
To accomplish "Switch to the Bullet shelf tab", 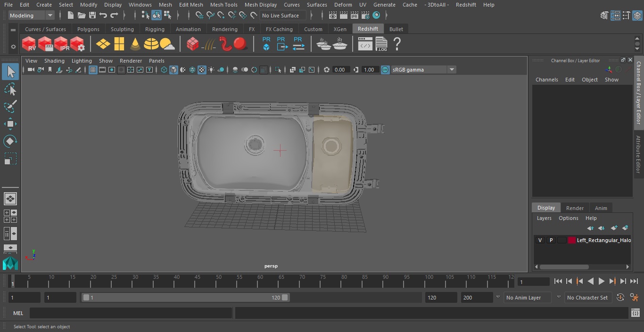I will point(396,29).
